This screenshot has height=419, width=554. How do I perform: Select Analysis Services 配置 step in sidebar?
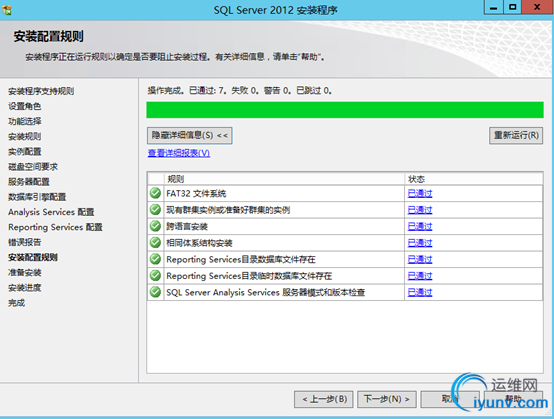pos(51,212)
